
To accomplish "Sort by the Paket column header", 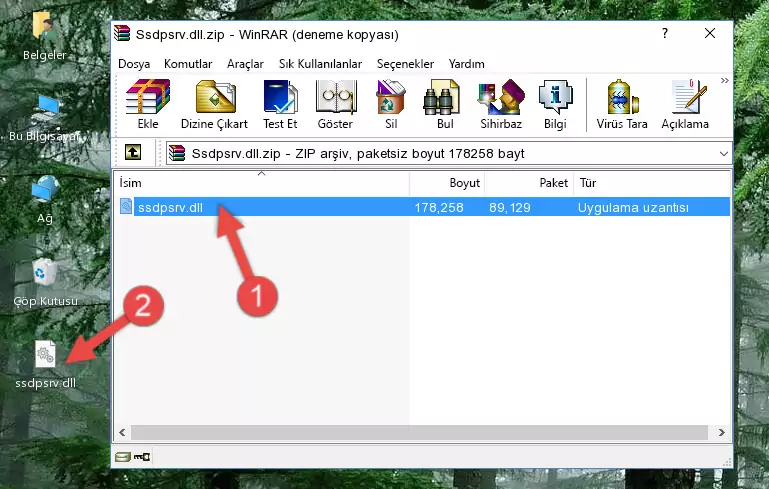I will coord(529,183).
